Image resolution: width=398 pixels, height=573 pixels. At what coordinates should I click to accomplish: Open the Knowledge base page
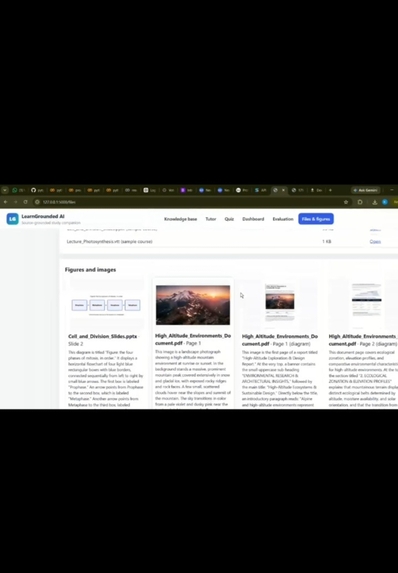click(181, 219)
